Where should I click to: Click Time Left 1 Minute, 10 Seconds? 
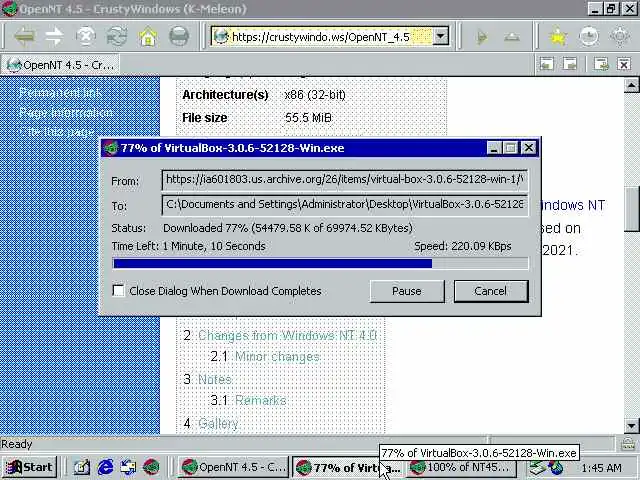(x=189, y=246)
